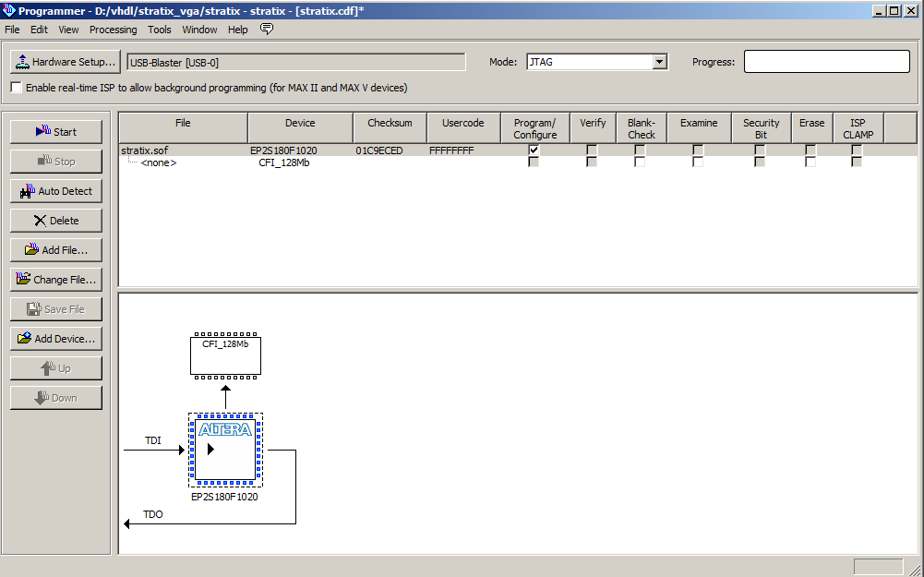
Task: Open the View menu
Action: (68, 30)
